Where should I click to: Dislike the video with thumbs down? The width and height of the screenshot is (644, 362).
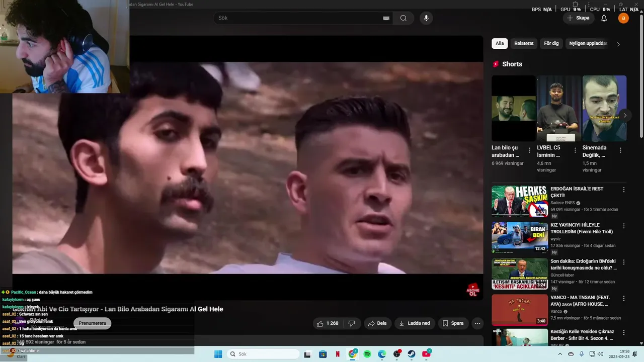point(352,323)
